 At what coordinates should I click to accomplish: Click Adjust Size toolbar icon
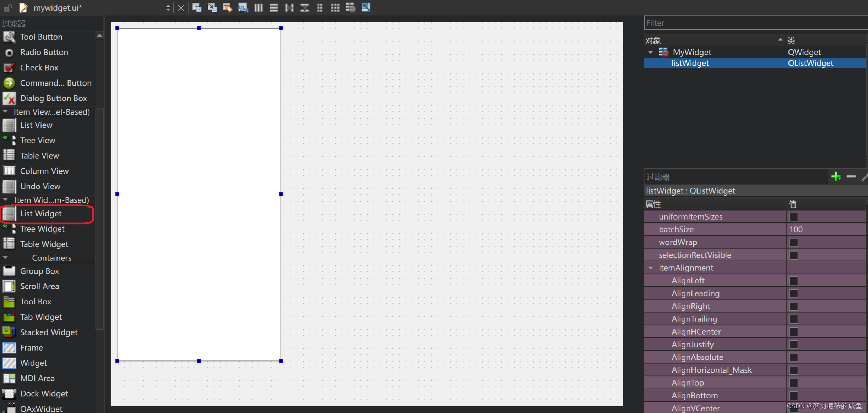[x=366, y=7]
